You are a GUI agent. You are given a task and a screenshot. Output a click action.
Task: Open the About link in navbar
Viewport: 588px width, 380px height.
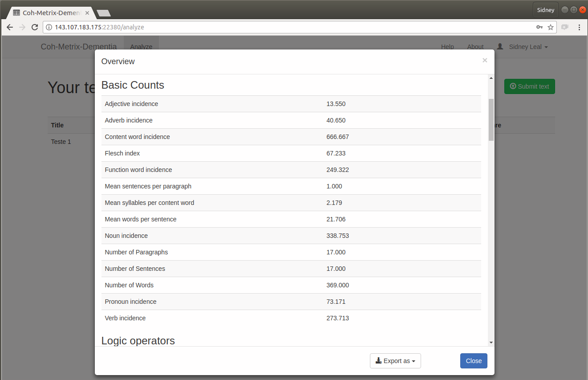point(475,47)
